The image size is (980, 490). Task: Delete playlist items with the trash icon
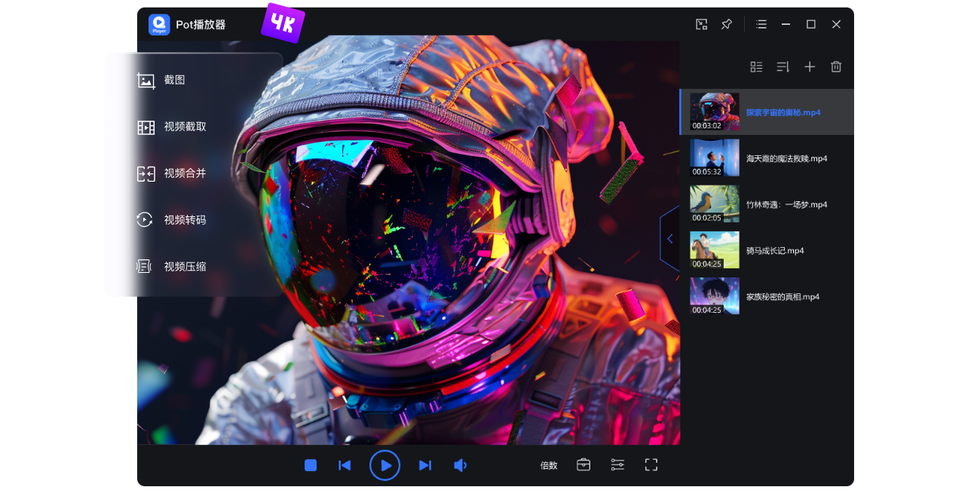point(836,67)
